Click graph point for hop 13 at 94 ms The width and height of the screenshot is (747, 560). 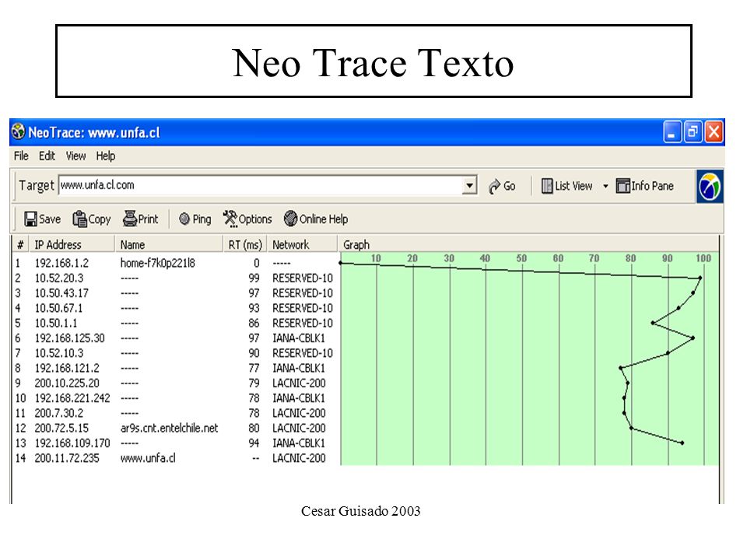click(682, 443)
